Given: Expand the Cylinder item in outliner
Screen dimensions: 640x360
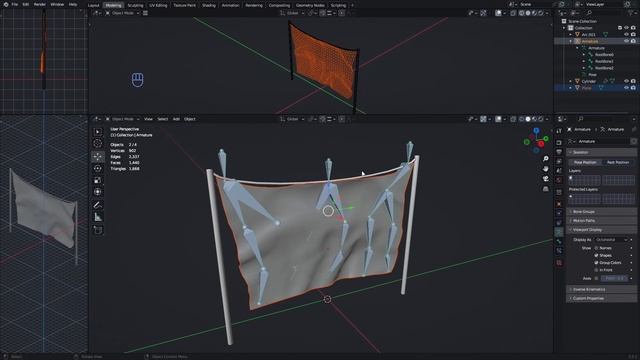Looking at the screenshot, I should pyautogui.click(x=571, y=81).
